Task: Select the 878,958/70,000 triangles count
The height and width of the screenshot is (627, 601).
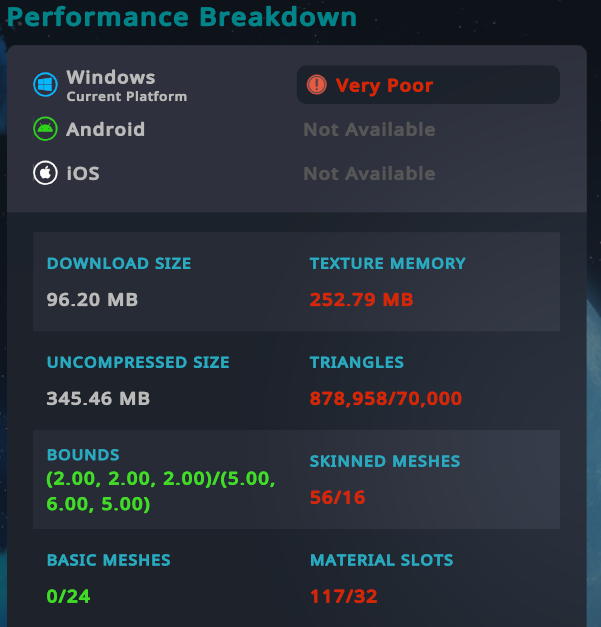Action: click(386, 398)
